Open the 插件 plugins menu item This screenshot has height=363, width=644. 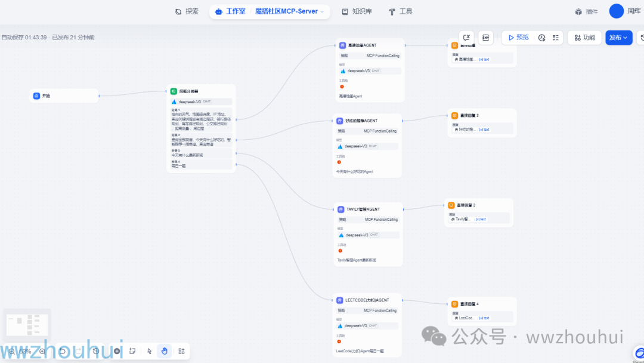587,11
